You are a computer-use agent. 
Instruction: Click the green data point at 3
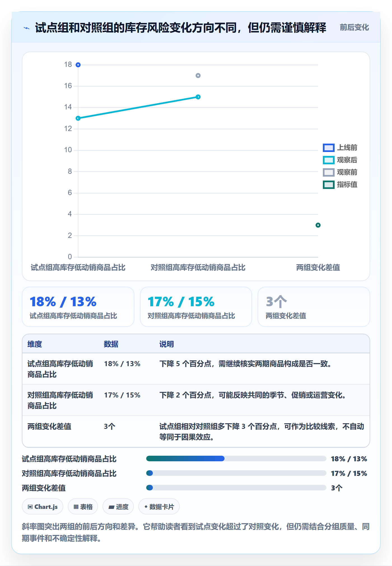(x=318, y=225)
